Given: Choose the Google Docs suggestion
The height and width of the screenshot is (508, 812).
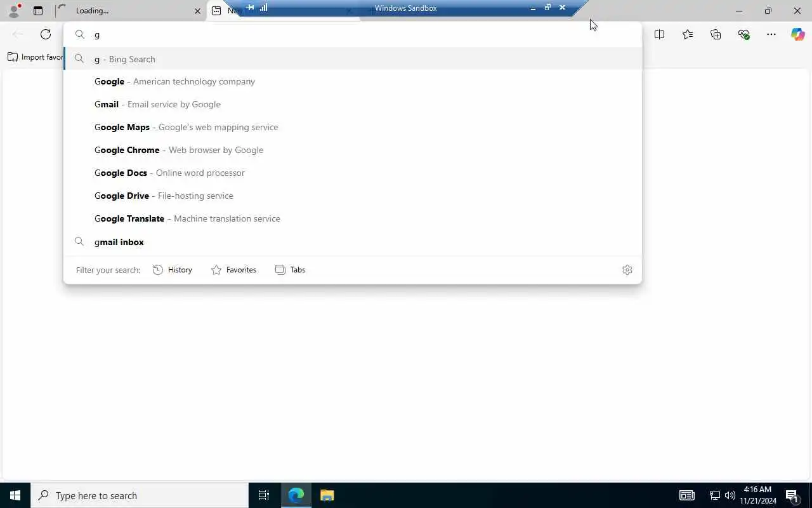Looking at the screenshot, I should point(353,173).
